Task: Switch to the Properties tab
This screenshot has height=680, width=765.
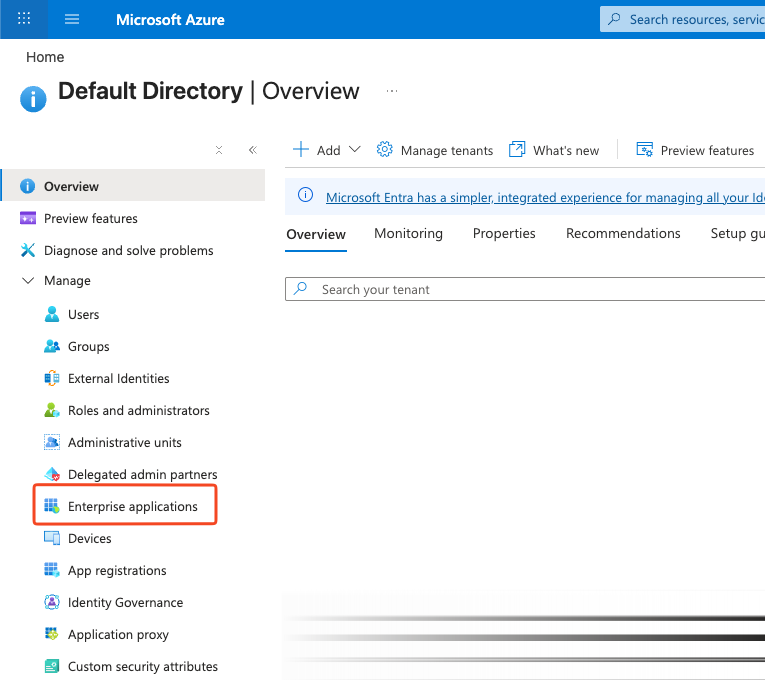Action: pos(504,233)
